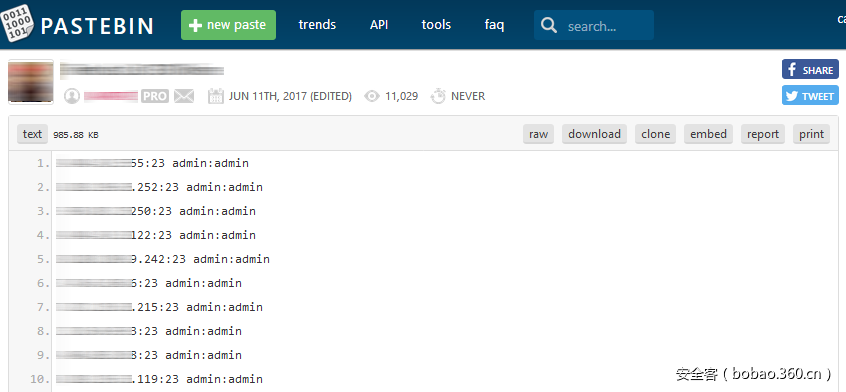Select line 5 ending 9.242:23 admin:admin
Screen dimensions: 846x392
point(162,259)
